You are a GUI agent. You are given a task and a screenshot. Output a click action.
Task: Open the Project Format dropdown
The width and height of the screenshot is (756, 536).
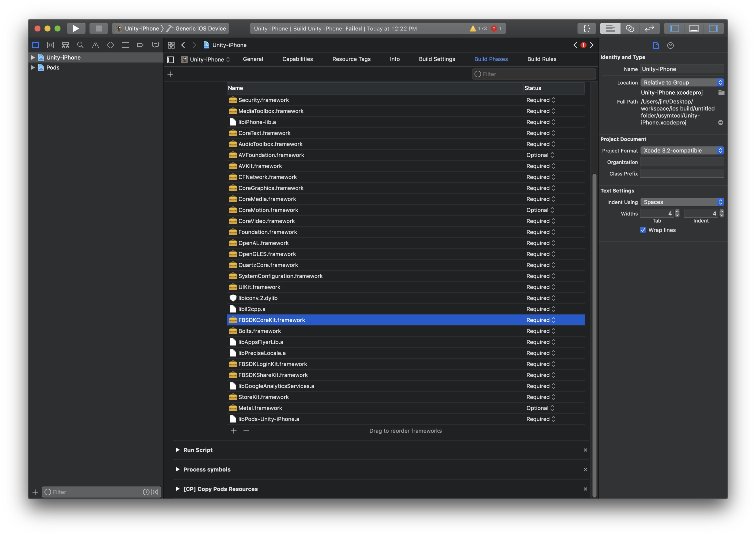click(682, 150)
